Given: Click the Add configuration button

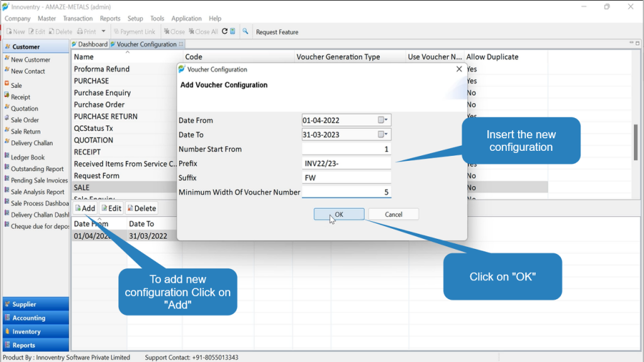Looking at the screenshot, I should [x=85, y=208].
